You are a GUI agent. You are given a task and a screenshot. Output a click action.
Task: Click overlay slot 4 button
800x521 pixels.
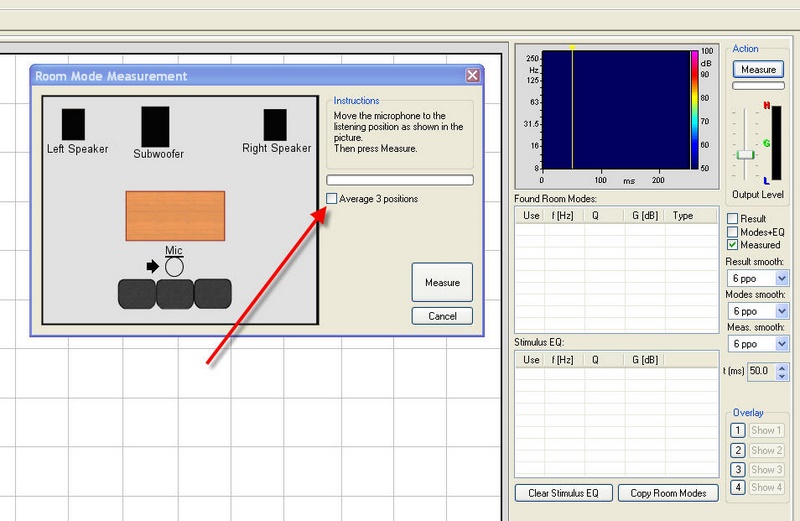[x=738, y=487]
